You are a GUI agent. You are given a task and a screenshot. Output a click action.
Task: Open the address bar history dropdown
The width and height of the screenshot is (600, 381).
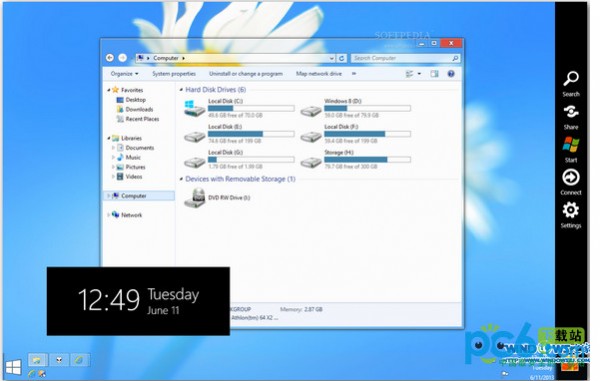(331, 58)
